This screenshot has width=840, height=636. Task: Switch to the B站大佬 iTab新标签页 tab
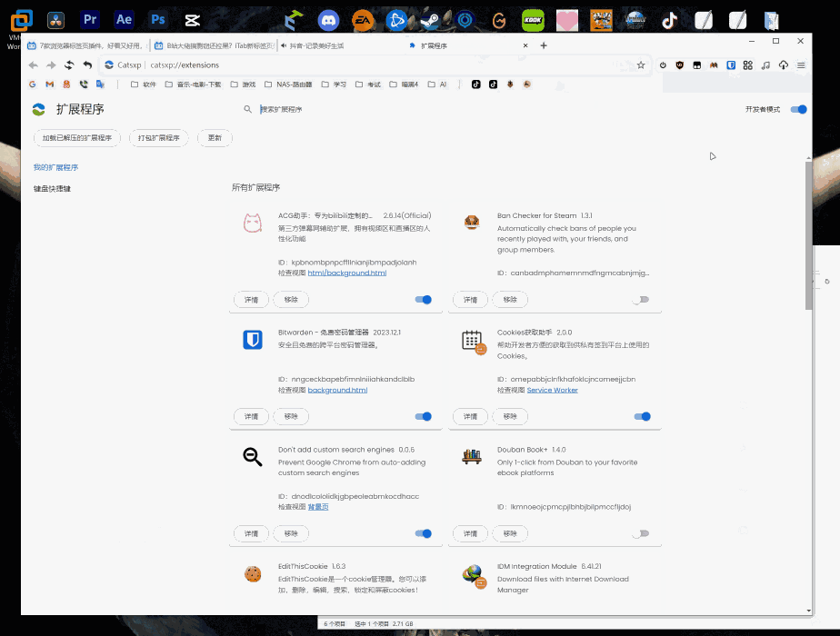coord(214,46)
